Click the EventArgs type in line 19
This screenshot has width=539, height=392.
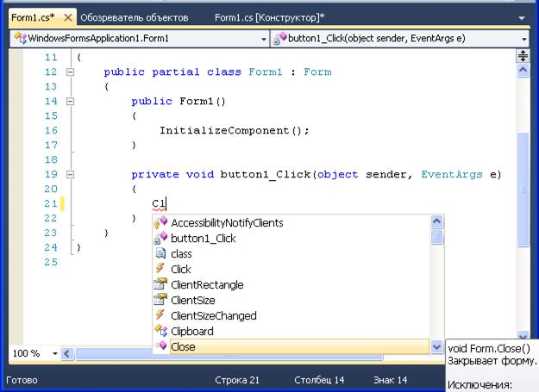coord(452,175)
